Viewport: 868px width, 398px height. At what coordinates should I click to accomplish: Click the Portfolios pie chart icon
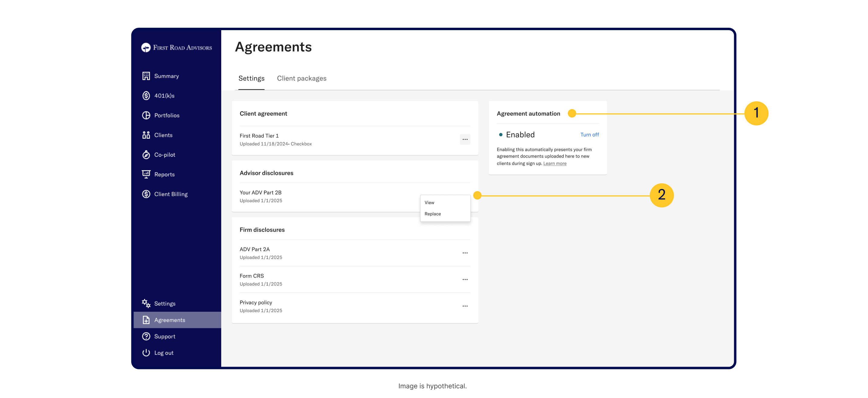[x=146, y=115]
